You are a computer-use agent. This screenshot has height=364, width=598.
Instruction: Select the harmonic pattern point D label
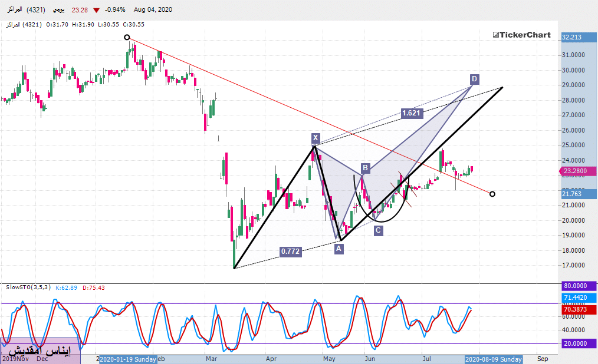click(x=474, y=79)
